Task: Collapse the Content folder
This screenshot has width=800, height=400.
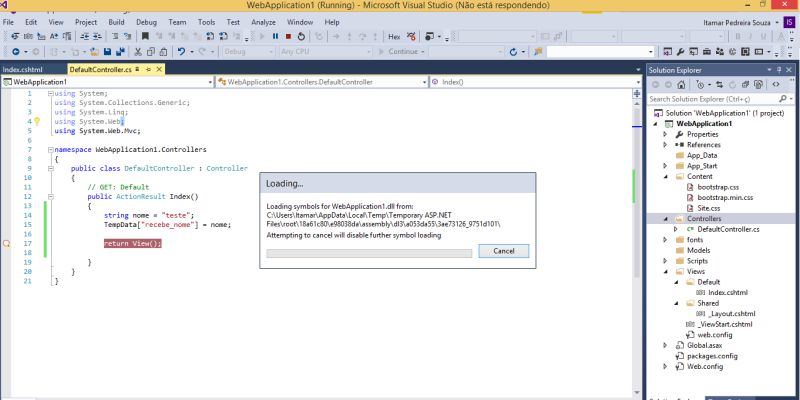Action: click(x=665, y=177)
